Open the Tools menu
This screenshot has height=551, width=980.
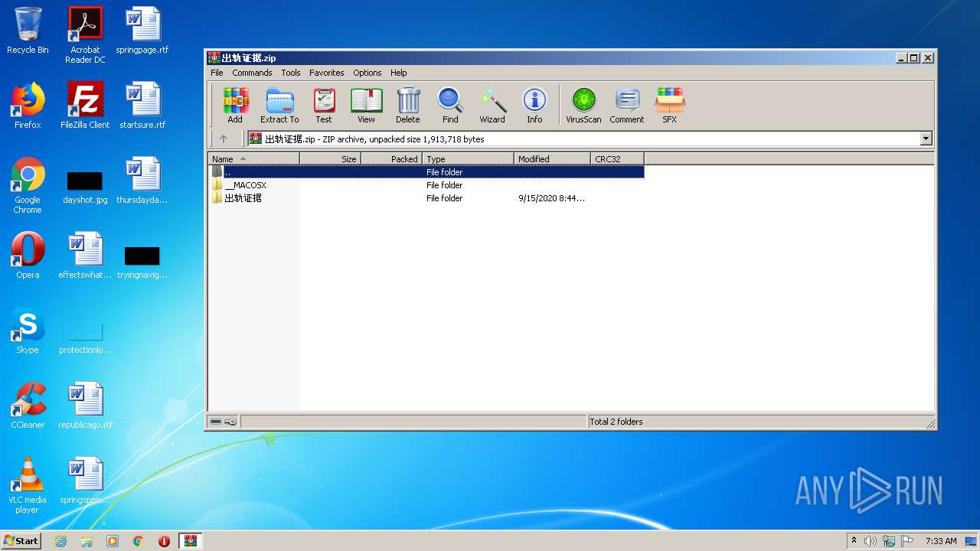[291, 73]
